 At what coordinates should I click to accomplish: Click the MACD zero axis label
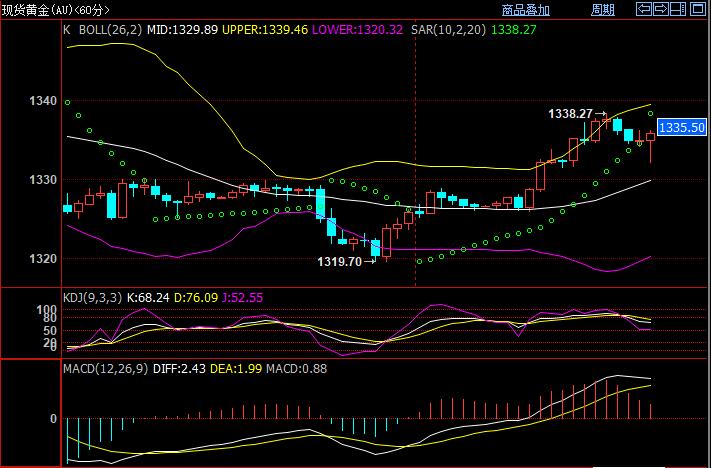[x=53, y=419]
